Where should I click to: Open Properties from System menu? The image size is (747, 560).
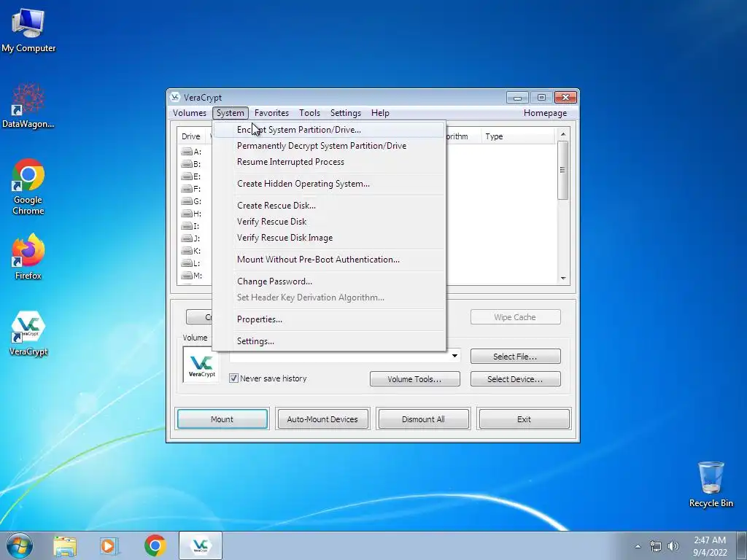click(x=329, y=319)
